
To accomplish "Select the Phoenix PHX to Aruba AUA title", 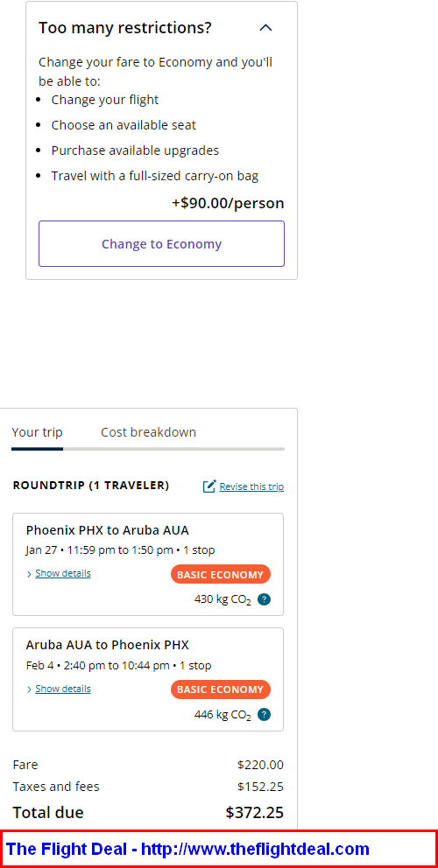I will pyautogui.click(x=108, y=530).
